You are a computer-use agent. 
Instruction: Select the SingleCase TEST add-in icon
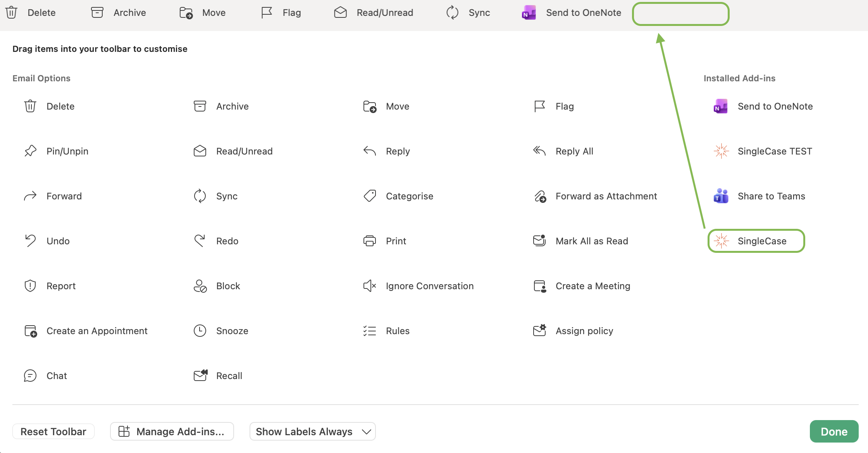pos(721,151)
